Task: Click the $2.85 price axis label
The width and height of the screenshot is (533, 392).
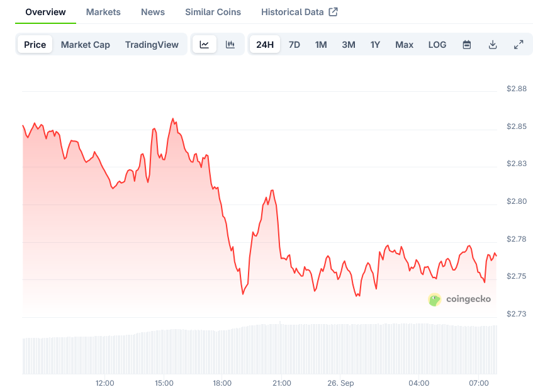Action: (x=517, y=126)
